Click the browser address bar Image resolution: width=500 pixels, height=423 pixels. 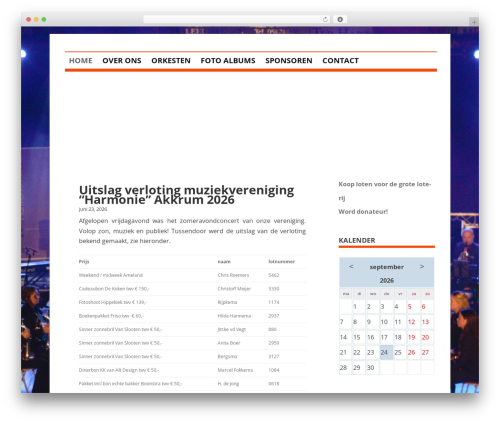(x=236, y=19)
